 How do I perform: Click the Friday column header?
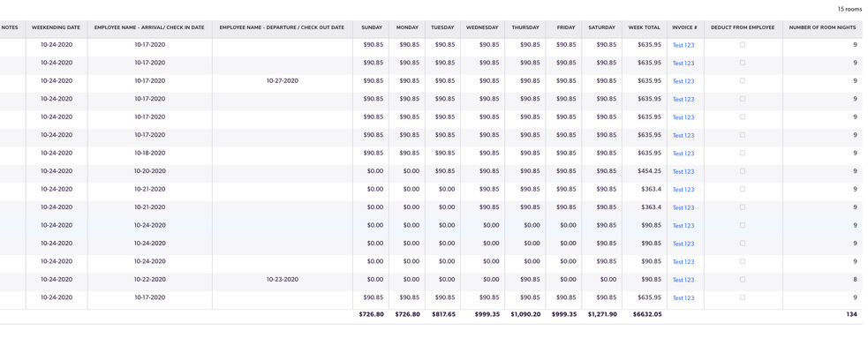(x=566, y=27)
